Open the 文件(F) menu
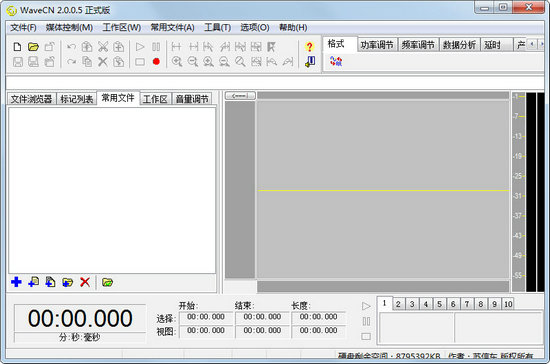The width and height of the screenshot is (550, 364). [x=23, y=28]
